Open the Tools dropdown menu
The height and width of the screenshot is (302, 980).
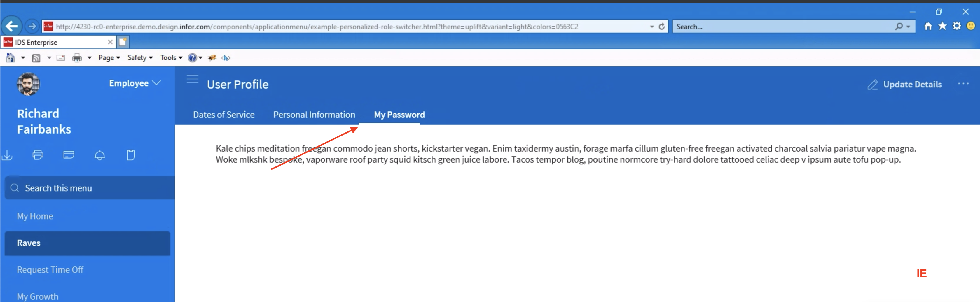click(x=172, y=58)
